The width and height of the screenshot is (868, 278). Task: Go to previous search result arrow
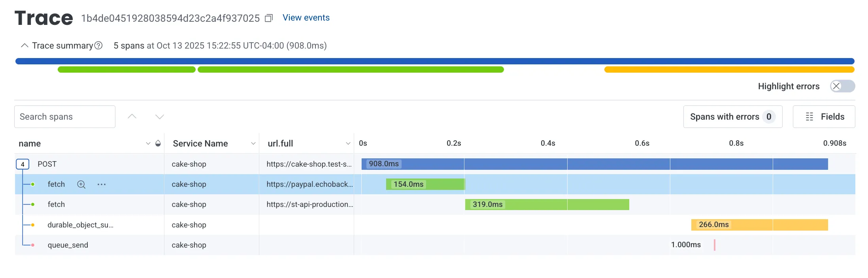pyautogui.click(x=132, y=116)
